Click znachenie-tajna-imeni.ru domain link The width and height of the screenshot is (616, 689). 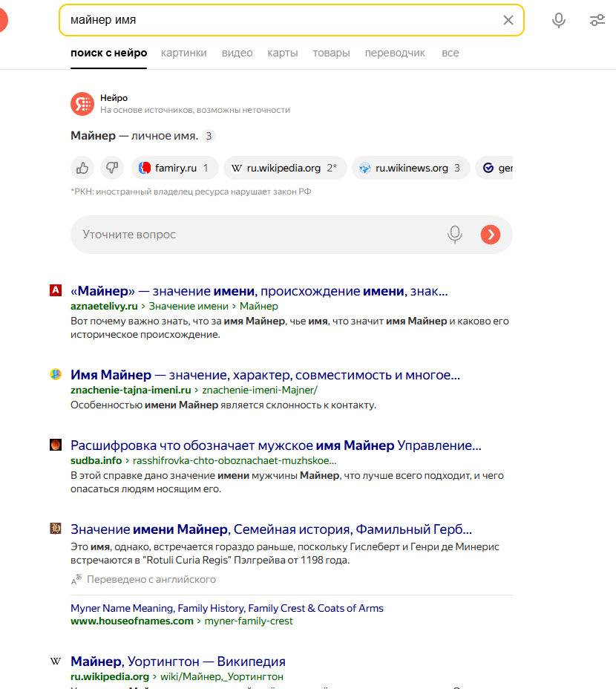click(x=131, y=391)
